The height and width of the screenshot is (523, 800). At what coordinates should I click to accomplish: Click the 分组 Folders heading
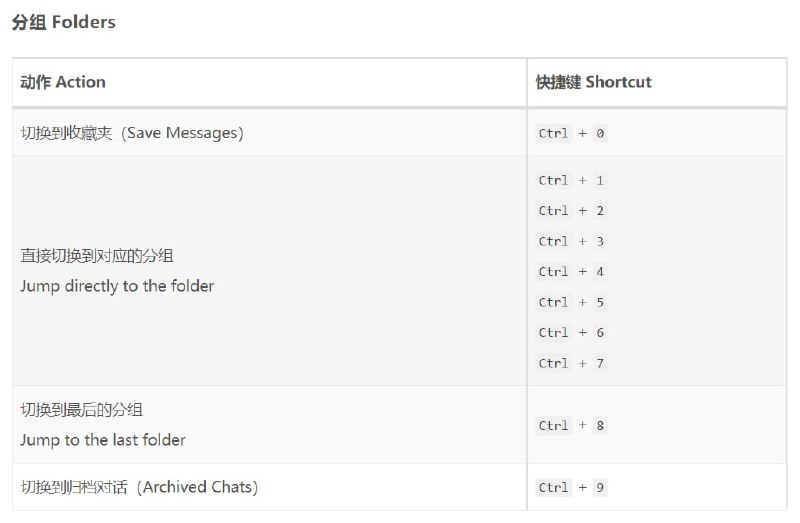tap(64, 22)
